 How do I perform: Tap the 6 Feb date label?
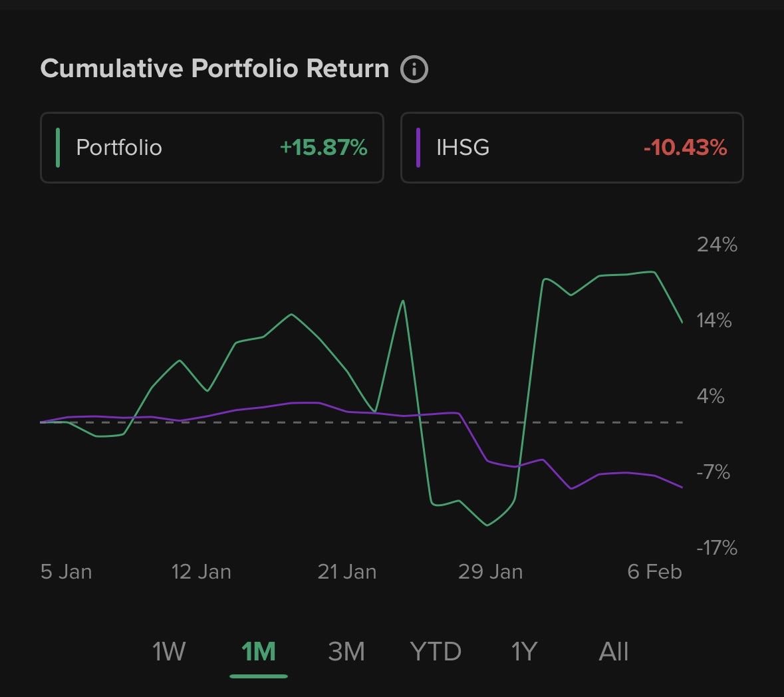pos(654,572)
